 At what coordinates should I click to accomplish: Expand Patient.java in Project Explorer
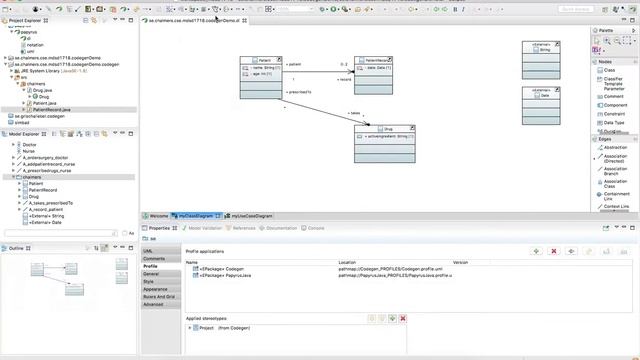[x=24, y=103]
